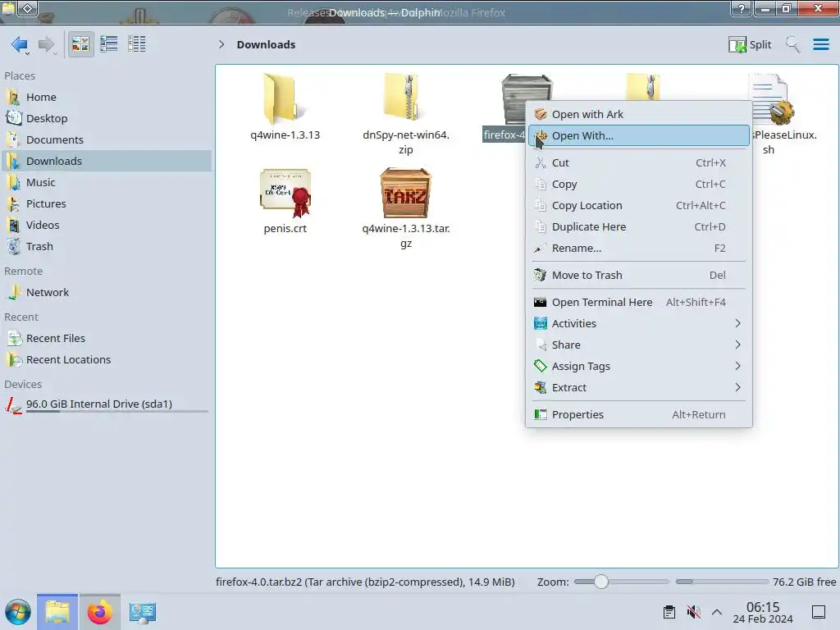Click the Downloads breadcrumb label
This screenshot has height=630, width=840.
click(x=266, y=44)
